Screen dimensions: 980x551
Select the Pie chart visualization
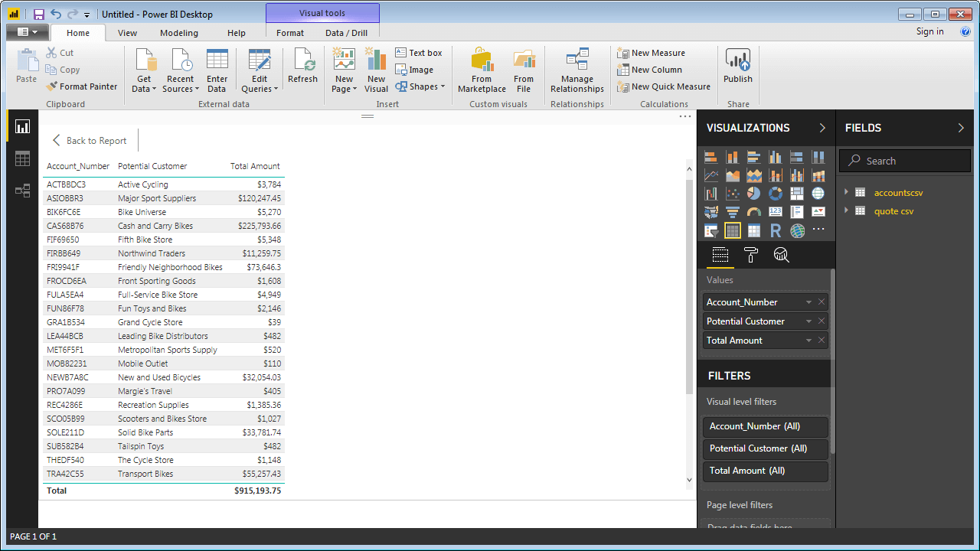click(x=754, y=194)
